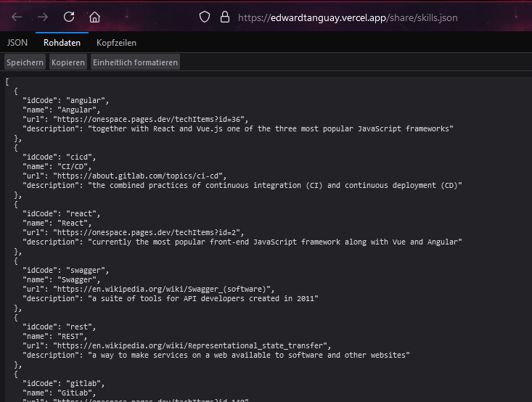Show site security via the padlock icon
The image size is (532, 402).
[x=224, y=17]
